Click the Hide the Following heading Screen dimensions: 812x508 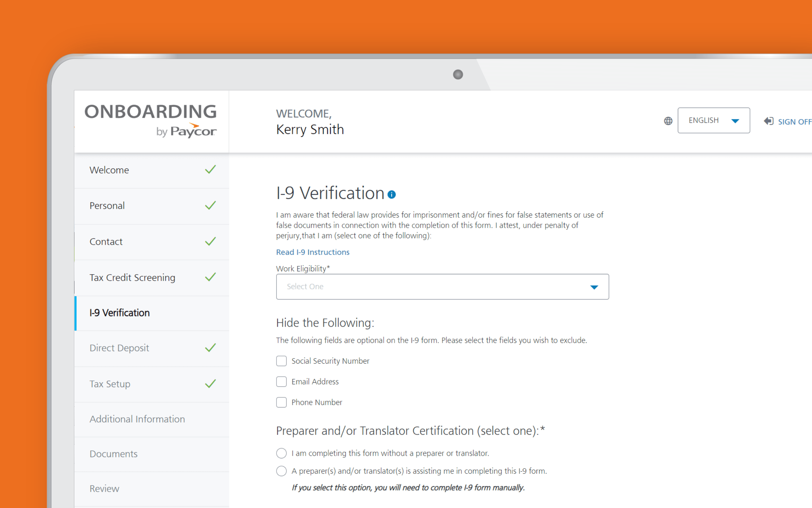coord(325,322)
